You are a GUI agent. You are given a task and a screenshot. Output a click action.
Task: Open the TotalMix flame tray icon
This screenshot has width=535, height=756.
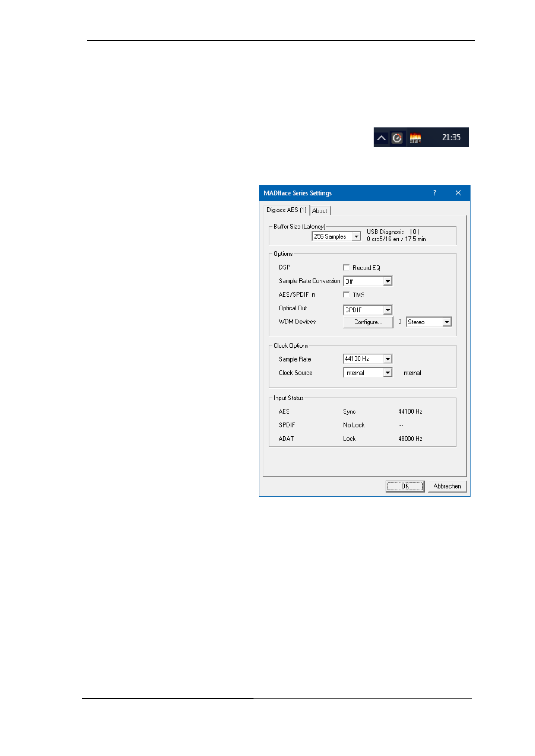[415, 138]
